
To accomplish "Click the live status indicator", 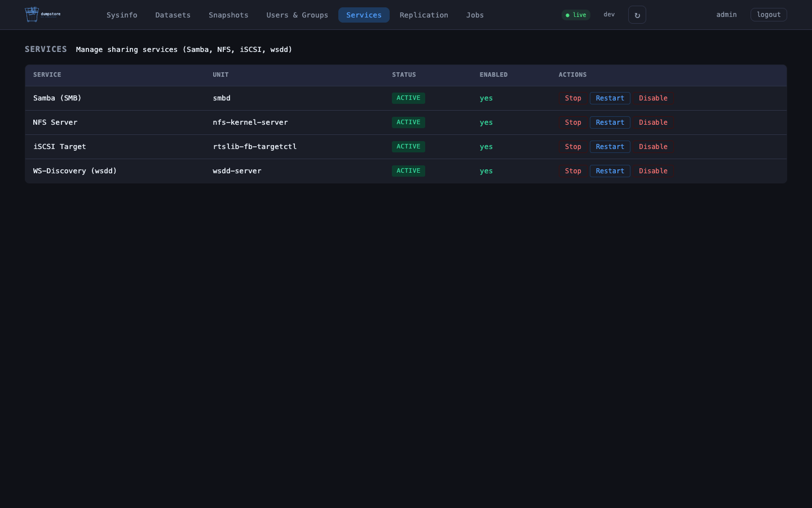I will [x=576, y=15].
